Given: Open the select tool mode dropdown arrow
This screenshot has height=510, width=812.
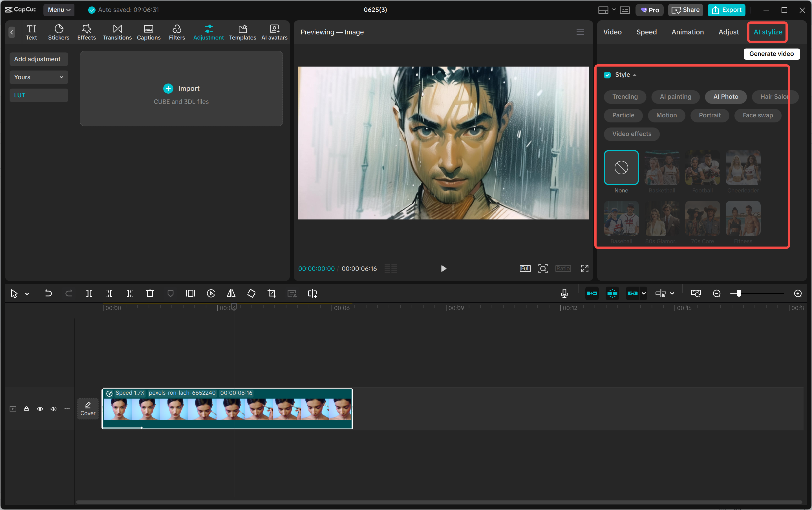Looking at the screenshot, I should [27, 294].
